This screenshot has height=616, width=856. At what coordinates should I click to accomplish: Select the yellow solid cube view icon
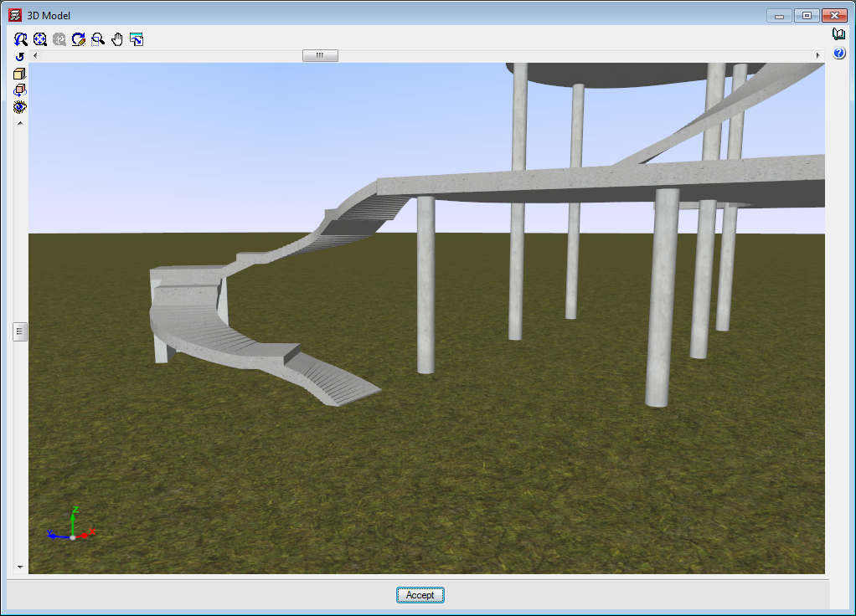click(x=20, y=74)
